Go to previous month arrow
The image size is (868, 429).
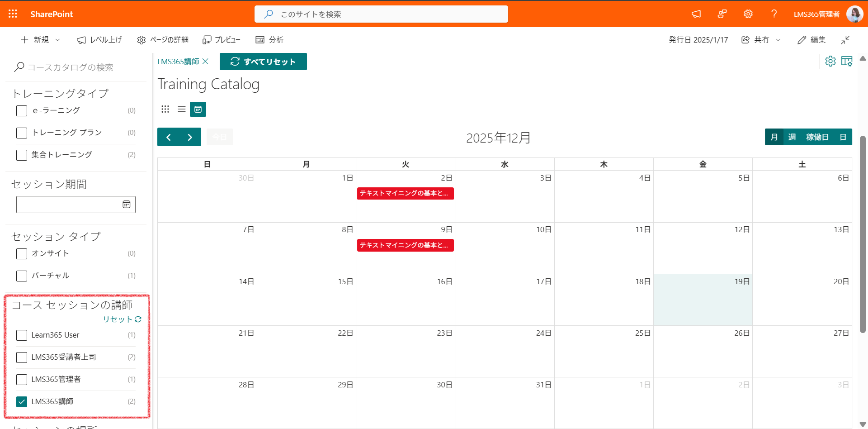(169, 137)
